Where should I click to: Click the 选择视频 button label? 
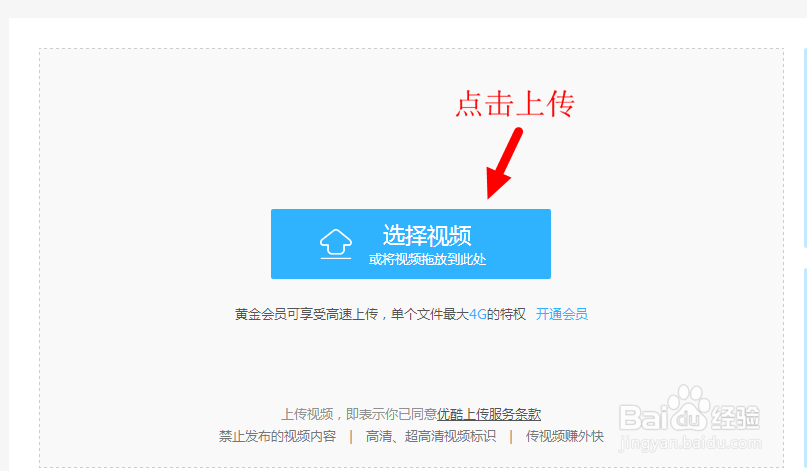tap(427, 236)
